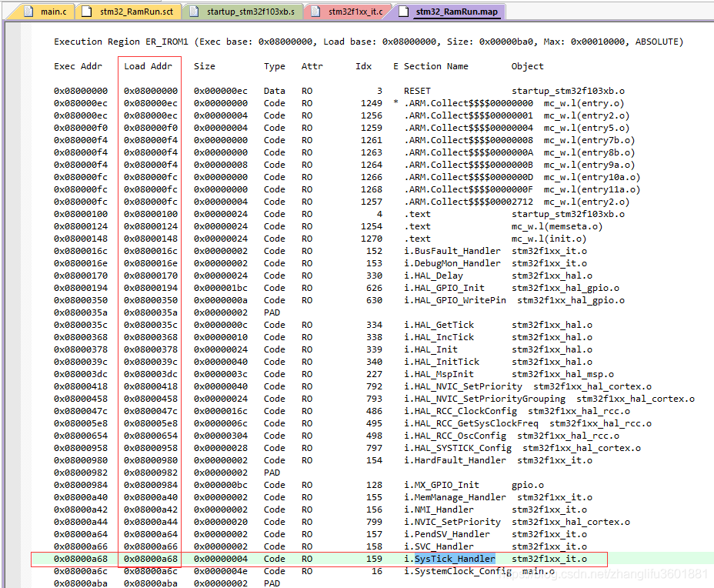Click 'i.MemManage_Handler' section name
714x588 pixels.
tap(455, 496)
